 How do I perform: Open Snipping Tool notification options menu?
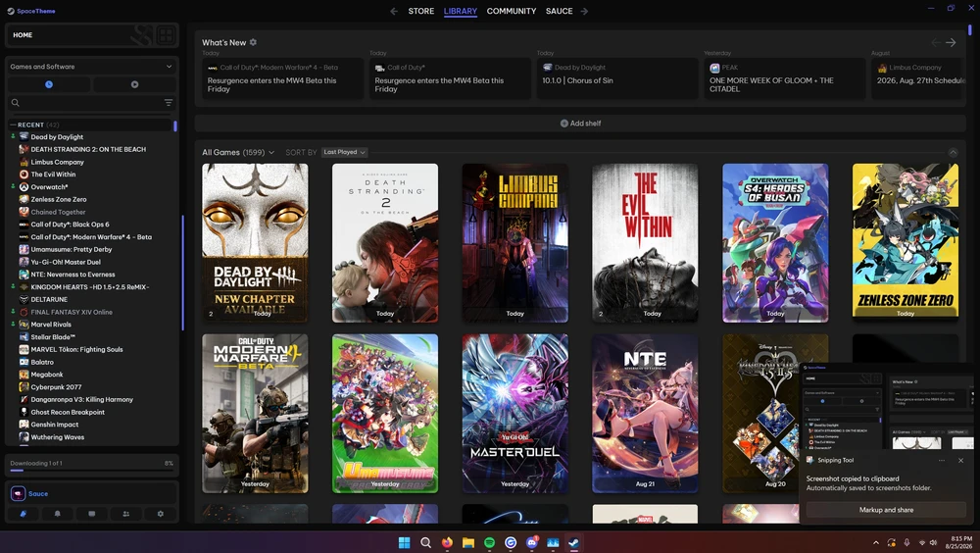pos(941,461)
